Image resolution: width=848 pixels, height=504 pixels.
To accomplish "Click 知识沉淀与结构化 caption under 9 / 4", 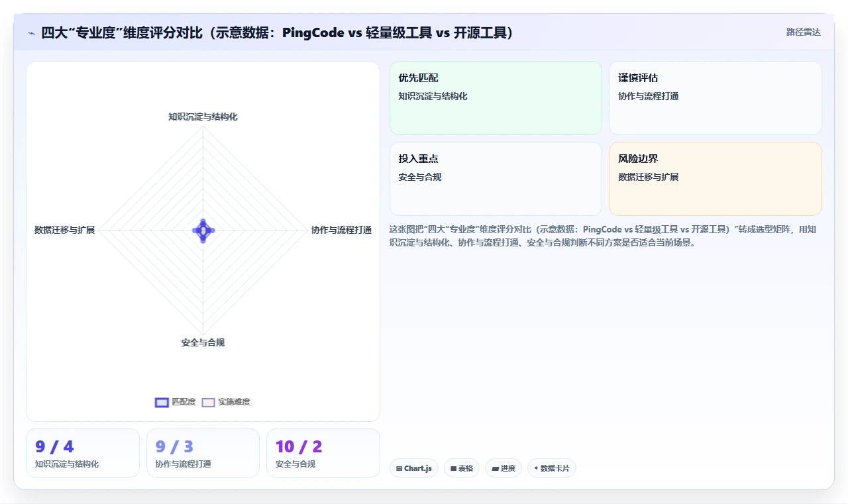I will (x=67, y=464).
